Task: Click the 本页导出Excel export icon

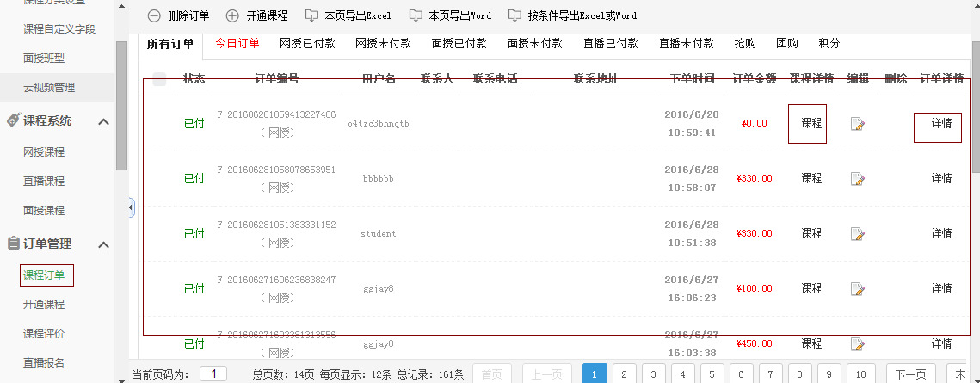Action: tap(311, 15)
